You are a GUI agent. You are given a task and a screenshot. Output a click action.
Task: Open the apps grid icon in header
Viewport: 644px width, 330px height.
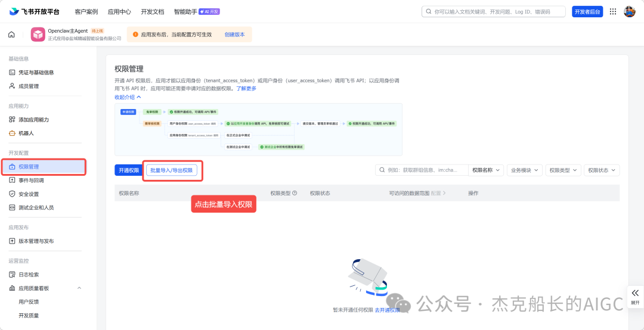(613, 11)
